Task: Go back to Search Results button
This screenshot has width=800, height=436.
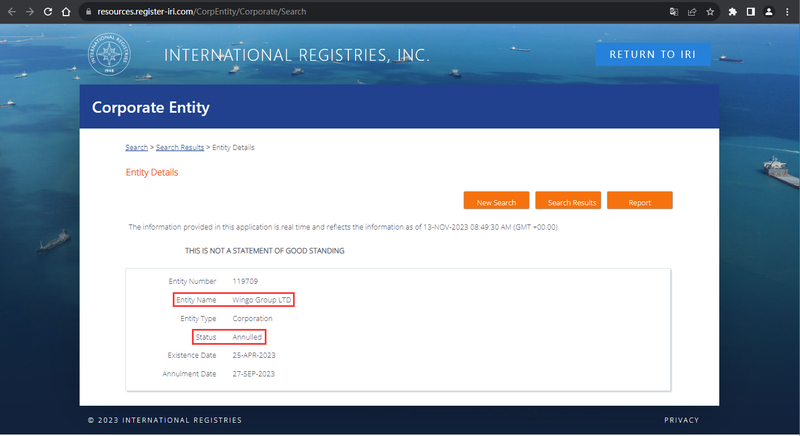Action: click(568, 200)
